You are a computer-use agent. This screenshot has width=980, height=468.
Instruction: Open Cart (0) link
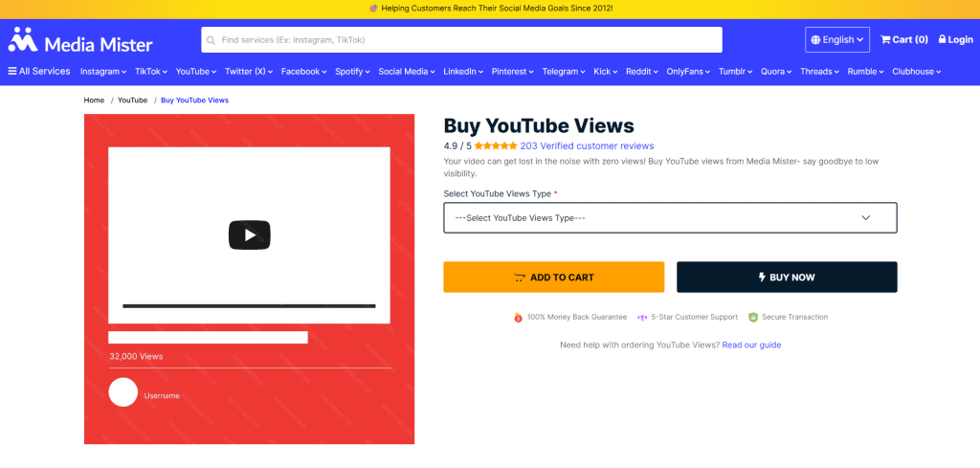coord(904,39)
